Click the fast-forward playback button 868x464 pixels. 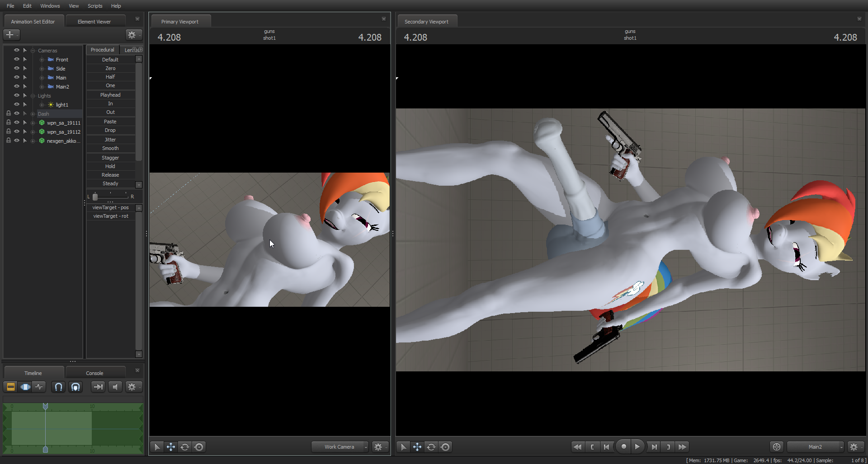click(x=683, y=447)
